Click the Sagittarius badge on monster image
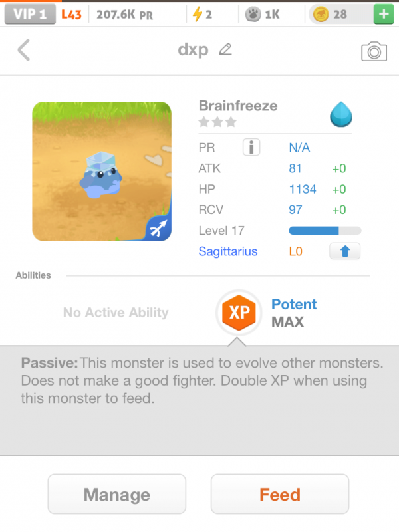This screenshot has width=399, height=532. (x=158, y=228)
